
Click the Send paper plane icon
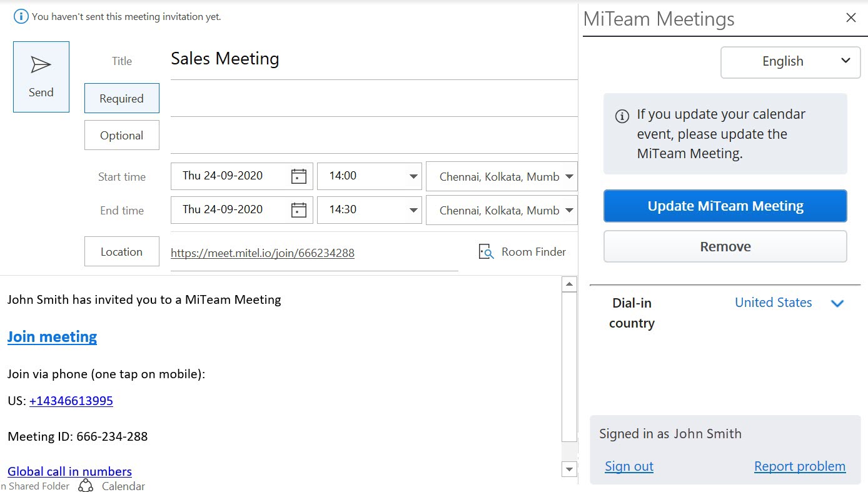(41, 65)
